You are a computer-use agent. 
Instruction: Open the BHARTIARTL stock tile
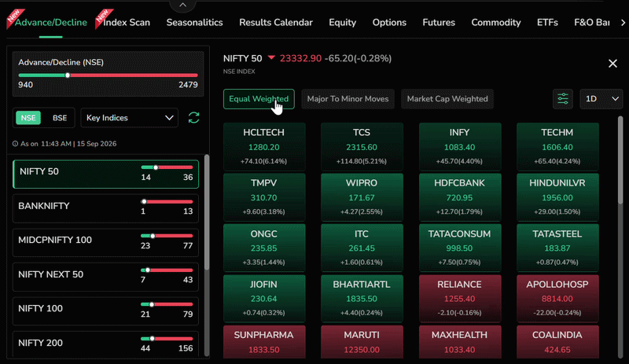pos(362,299)
